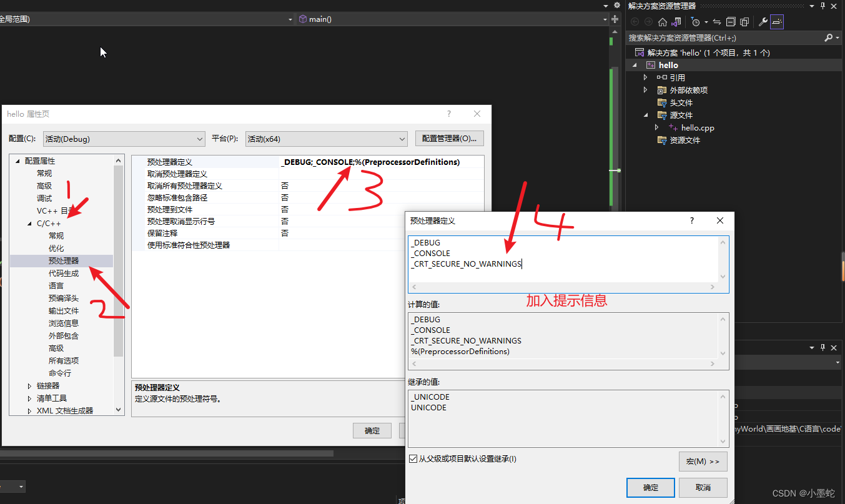The height and width of the screenshot is (504, 845).
Task: Click the 宏(M) >> button
Action: pyautogui.click(x=703, y=461)
